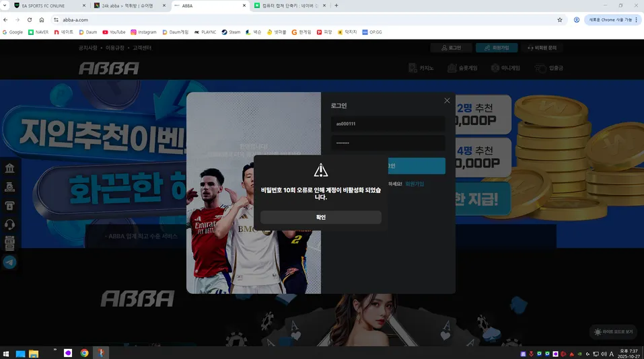
Task: Open the 회원가입 link in the login modal
Action: click(415, 184)
